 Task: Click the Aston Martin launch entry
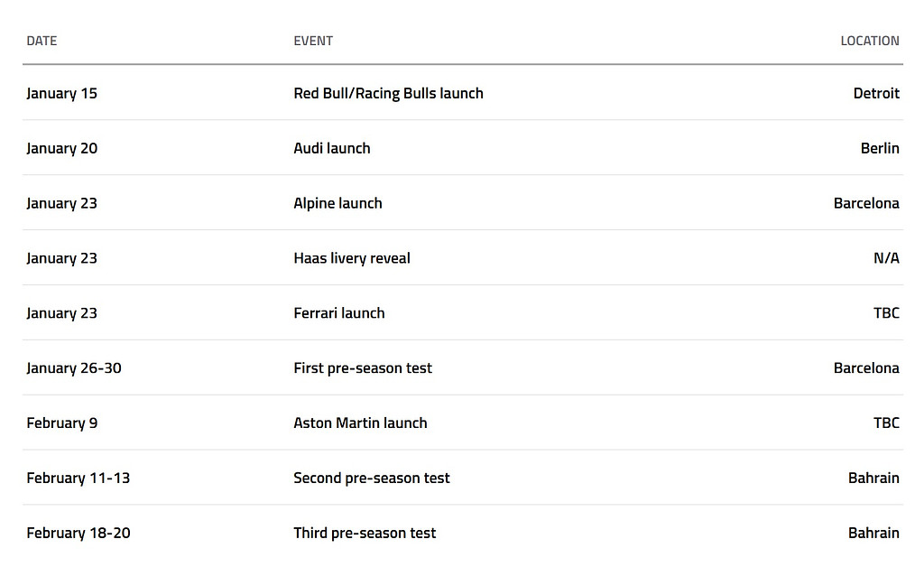[360, 423]
